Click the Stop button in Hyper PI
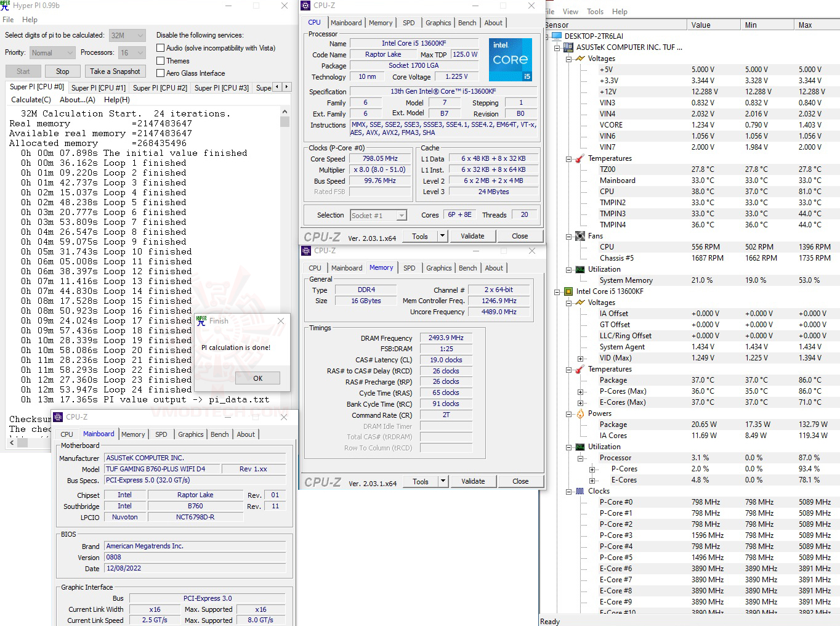This screenshot has height=626, width=840. pos(63,71)
